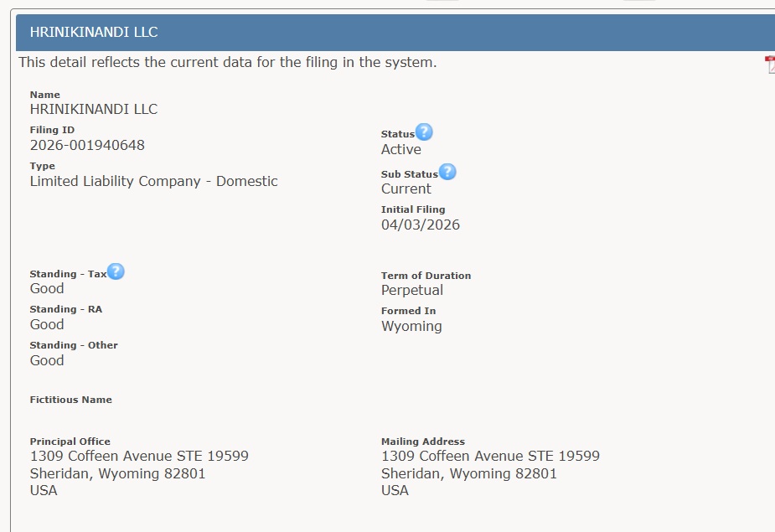Click the Filing ID number 2026-001940648
Screen dimensions: 775x532
87,145
